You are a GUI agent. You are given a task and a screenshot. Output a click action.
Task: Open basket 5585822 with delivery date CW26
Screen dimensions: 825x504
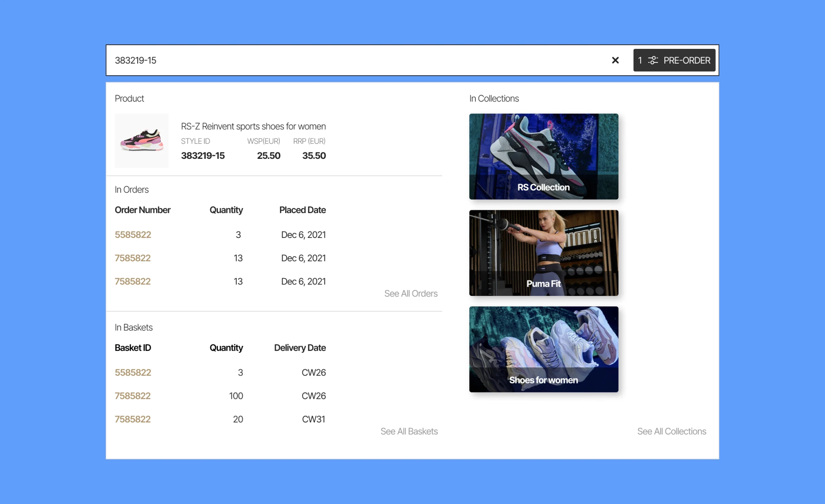point(133,373)
